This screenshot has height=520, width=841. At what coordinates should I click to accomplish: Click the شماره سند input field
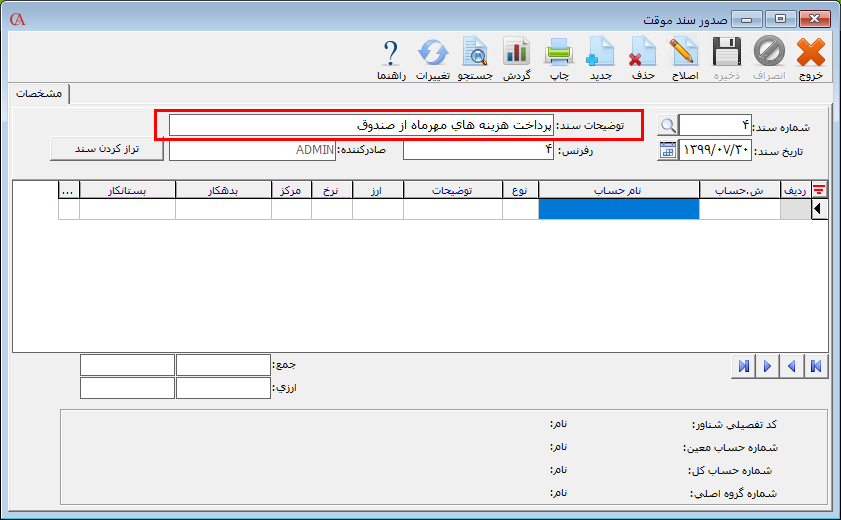pos(715,125)
